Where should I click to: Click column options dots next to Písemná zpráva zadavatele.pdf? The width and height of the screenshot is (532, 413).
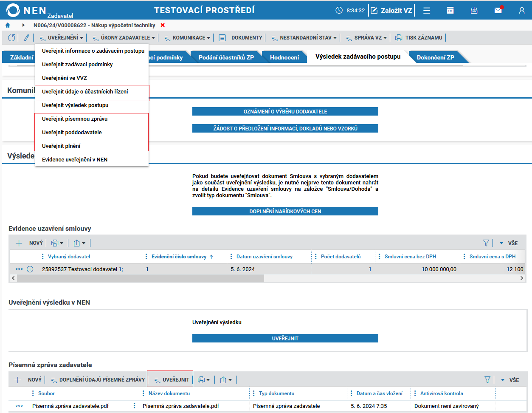pyautogui.click(x=135, y=406)
